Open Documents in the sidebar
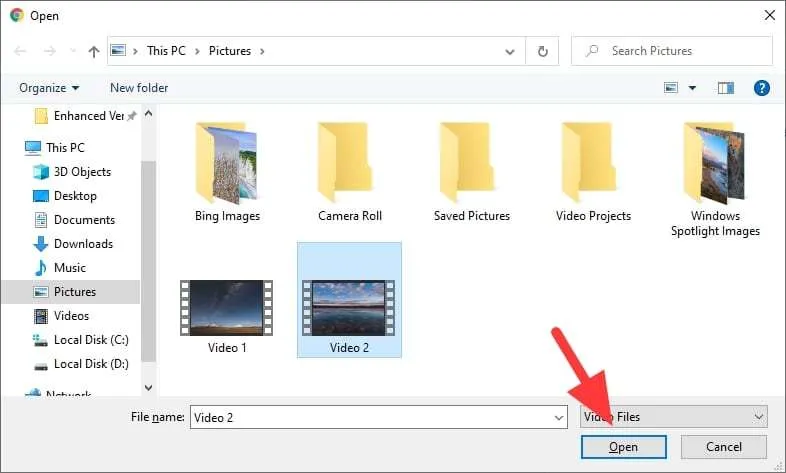The width and height of the screenshot is (786, 473). [74, 220]
